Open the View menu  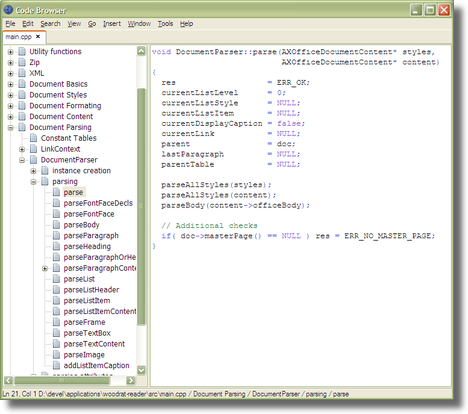[74, 24]
